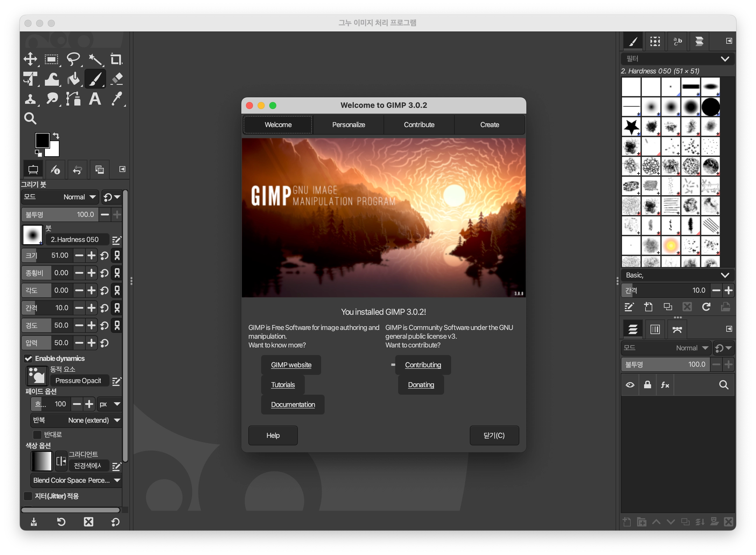
Task: Click the 닫기(C) close button
Action: pos(494,436)
